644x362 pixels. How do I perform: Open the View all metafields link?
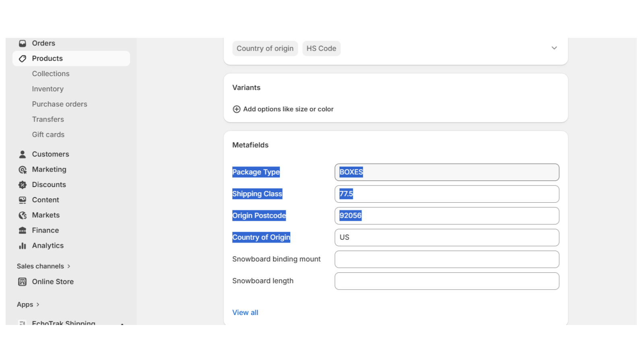245,313
